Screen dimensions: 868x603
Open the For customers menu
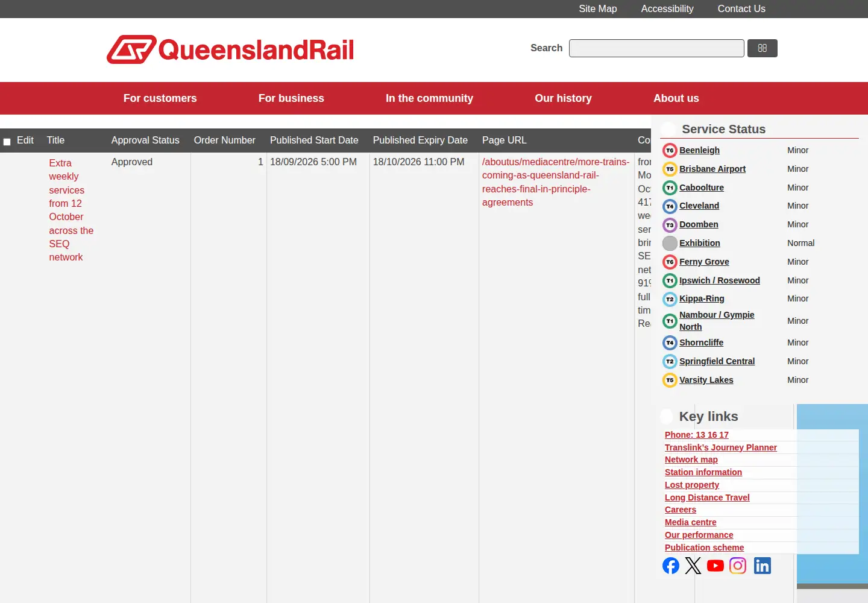coord(160,98)
